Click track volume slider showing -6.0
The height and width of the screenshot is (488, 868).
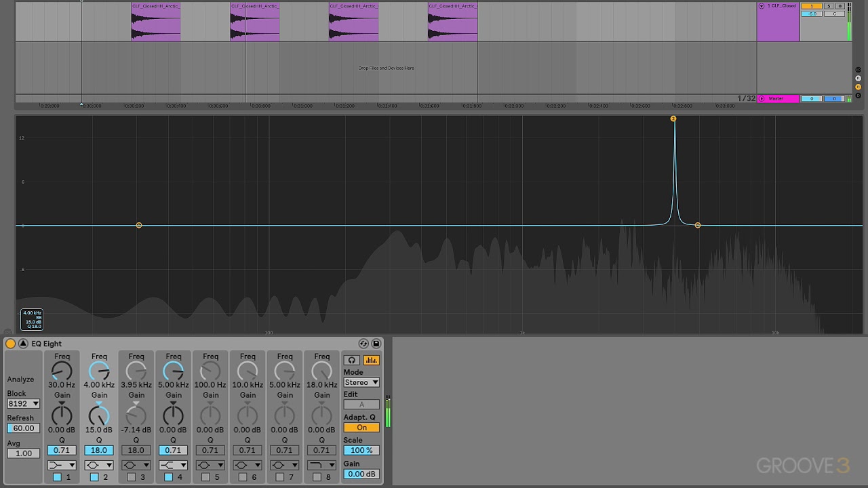812,14
